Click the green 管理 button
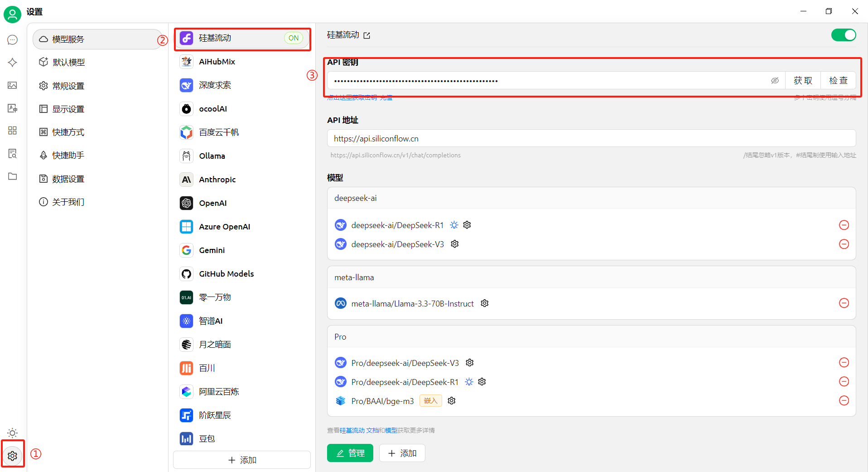The width and height of the screenshot is (868, 472). [350, 453]
